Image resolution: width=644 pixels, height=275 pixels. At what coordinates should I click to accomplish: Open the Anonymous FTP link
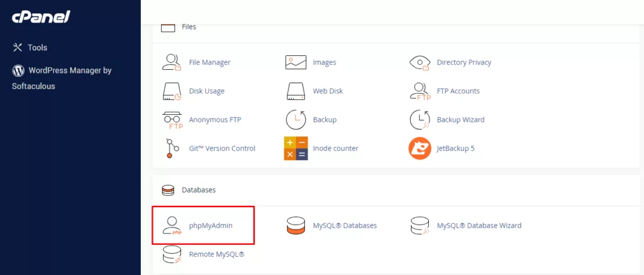(x=215, y=120)
